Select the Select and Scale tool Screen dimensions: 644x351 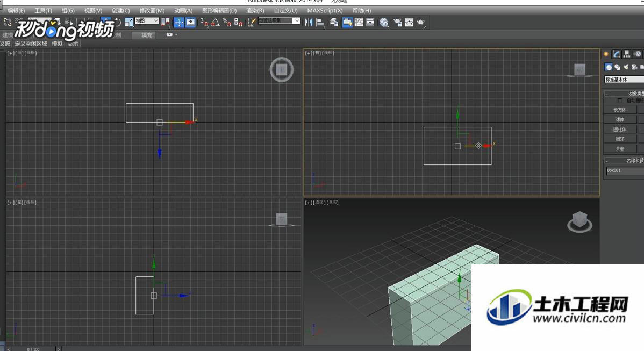click(x=128, y=22)
